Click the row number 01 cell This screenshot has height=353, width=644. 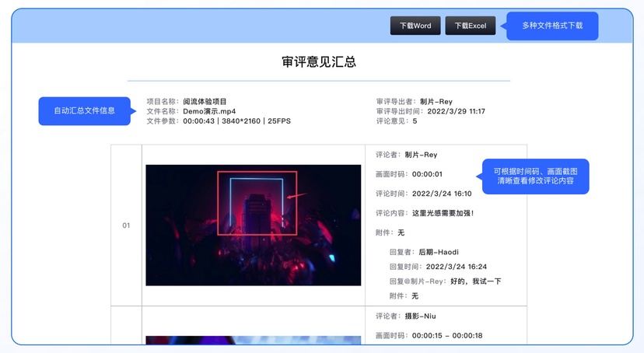click(x=126, y=225)
